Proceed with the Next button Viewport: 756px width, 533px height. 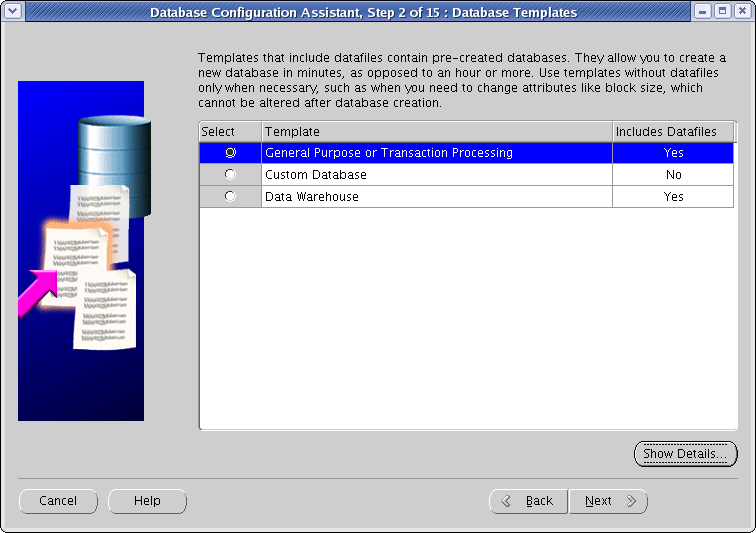608,501
